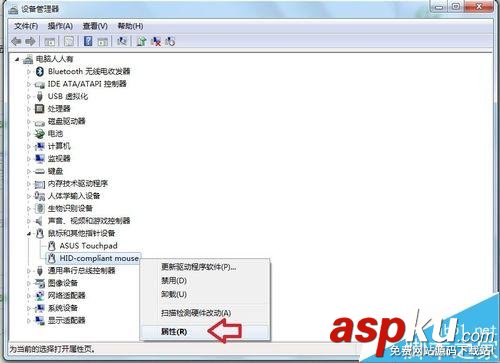Screen dimensions: 500x363
Task: Open the 文件(F) menu
Action: tap(26, 26)
